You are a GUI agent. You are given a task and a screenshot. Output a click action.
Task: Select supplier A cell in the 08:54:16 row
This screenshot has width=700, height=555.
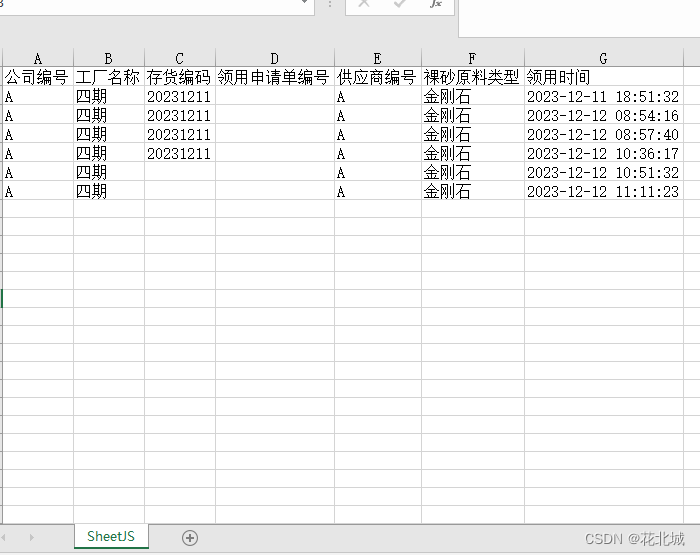click(378, 115)
